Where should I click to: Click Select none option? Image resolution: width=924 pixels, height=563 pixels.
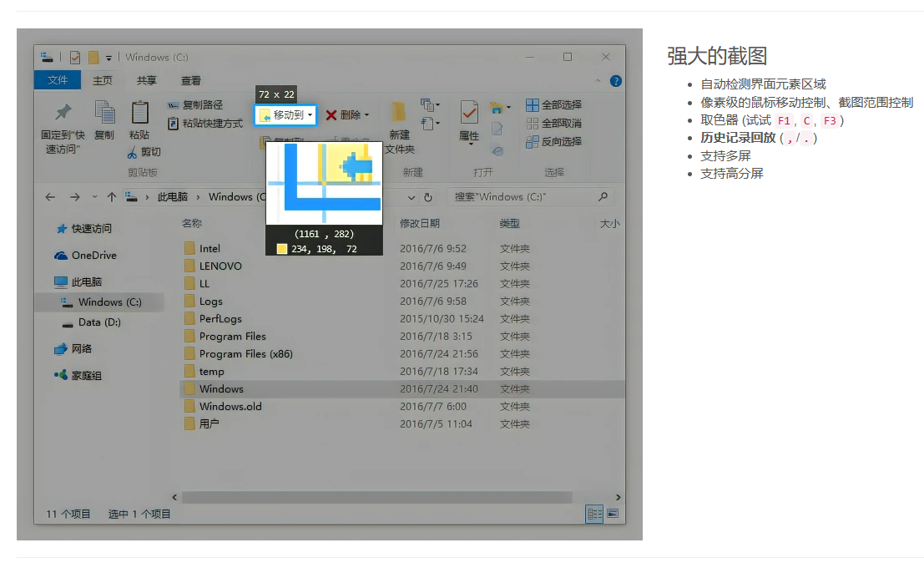click(x=553, y=124)
